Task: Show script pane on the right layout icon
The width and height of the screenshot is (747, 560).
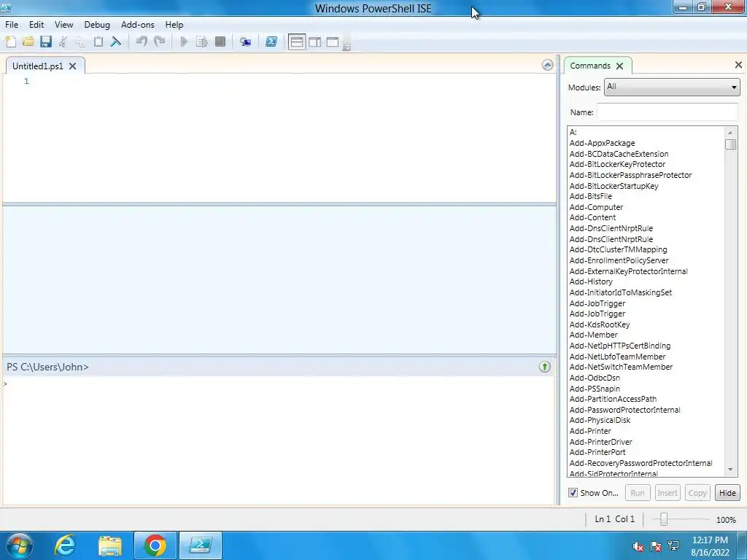Action: coord(315,42)
